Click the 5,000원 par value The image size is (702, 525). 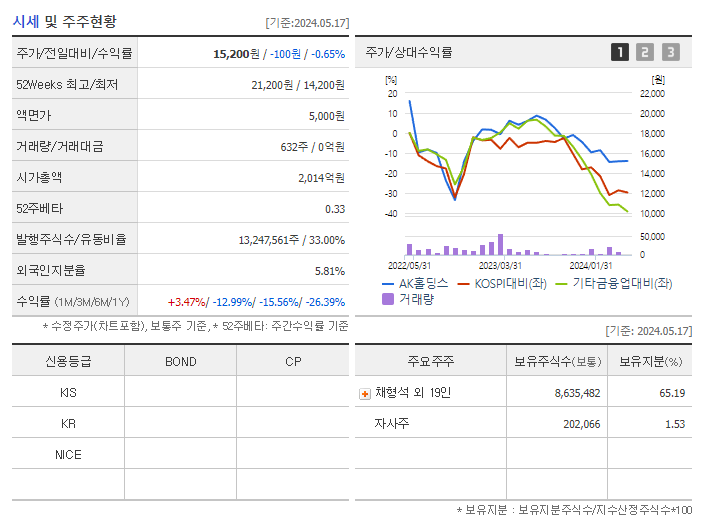point(327,116)
